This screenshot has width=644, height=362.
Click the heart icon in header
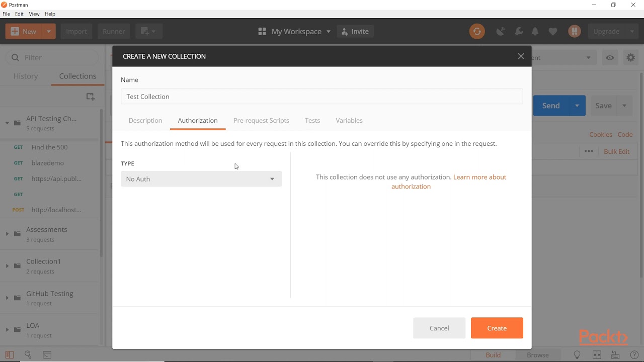coord(553,31)
